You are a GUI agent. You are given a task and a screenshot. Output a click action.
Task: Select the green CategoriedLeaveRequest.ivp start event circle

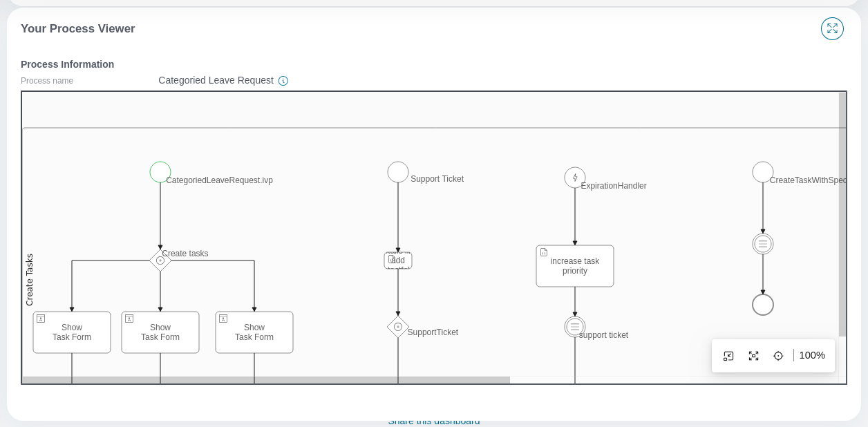160,172
